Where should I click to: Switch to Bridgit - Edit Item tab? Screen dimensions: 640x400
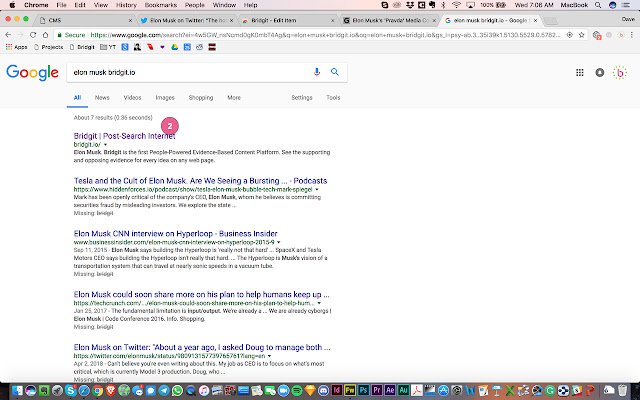point(287,20)
